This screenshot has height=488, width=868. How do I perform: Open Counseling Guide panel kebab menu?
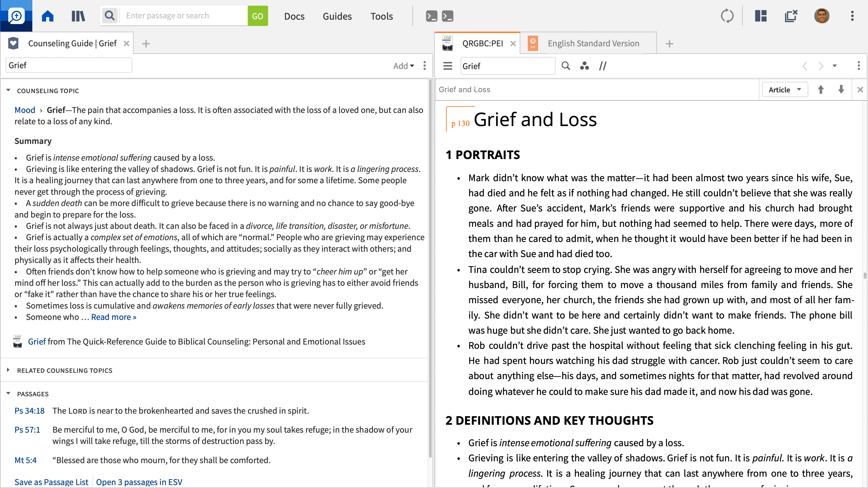(x=425, y=65)
